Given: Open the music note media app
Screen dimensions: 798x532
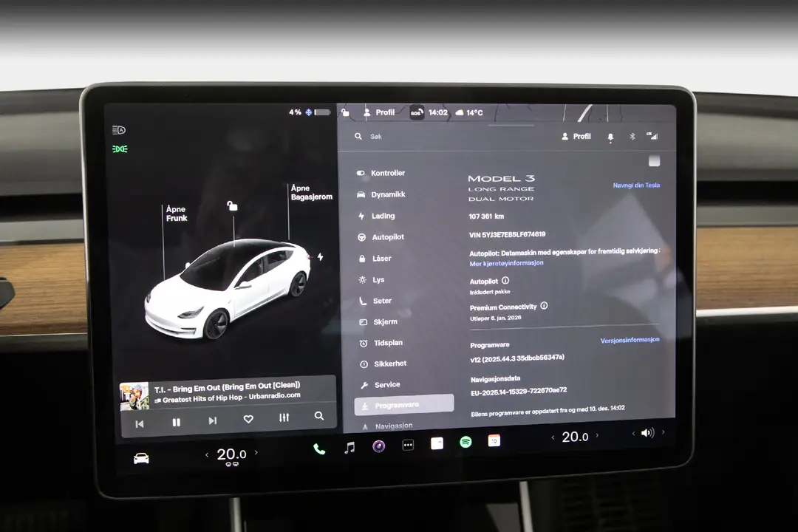Looking at the screenshot, I should pos(349,448).
